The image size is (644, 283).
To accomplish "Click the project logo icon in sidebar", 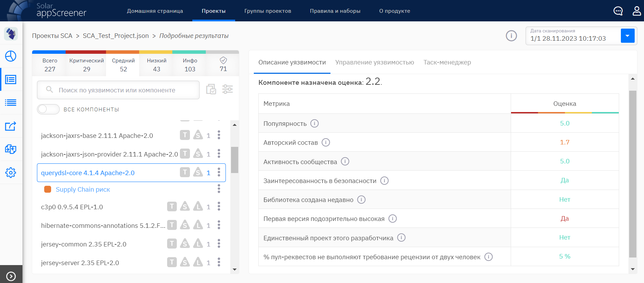I will point(11,34).
